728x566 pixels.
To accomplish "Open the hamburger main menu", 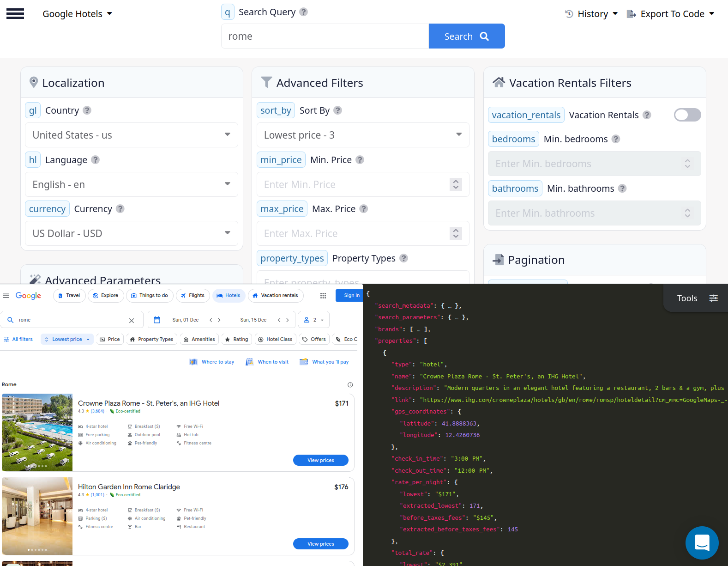I will pos(15,14).
